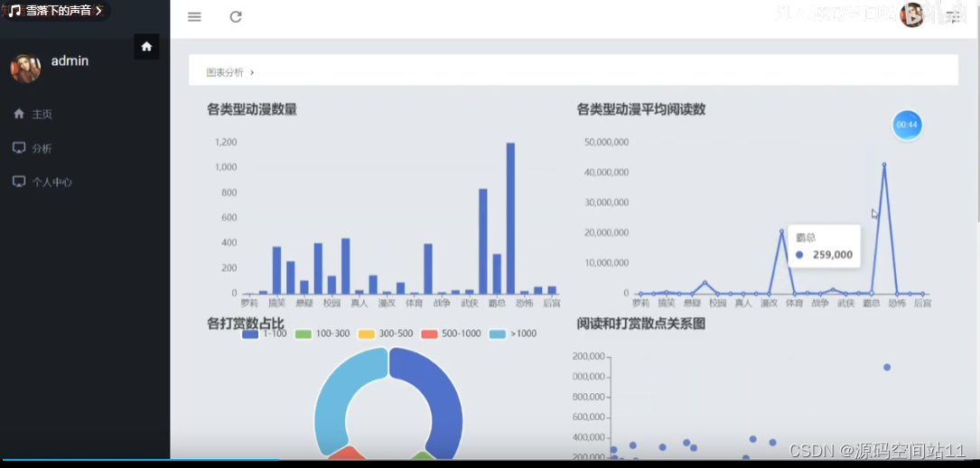This screenshot has width=980, height=468.
Task: Click the 各类型动漫数量 chart title
Action: [x=252, y=109]
